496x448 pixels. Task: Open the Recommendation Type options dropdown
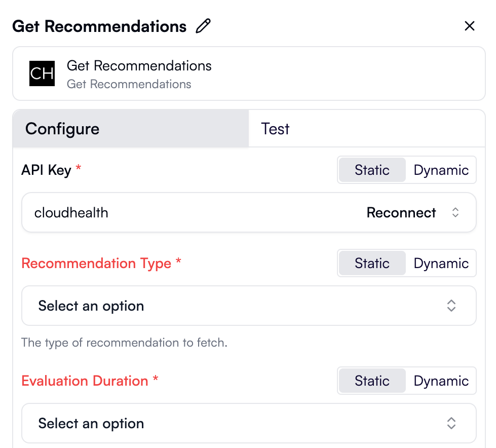pyautogui.click(x=248, y=306)
